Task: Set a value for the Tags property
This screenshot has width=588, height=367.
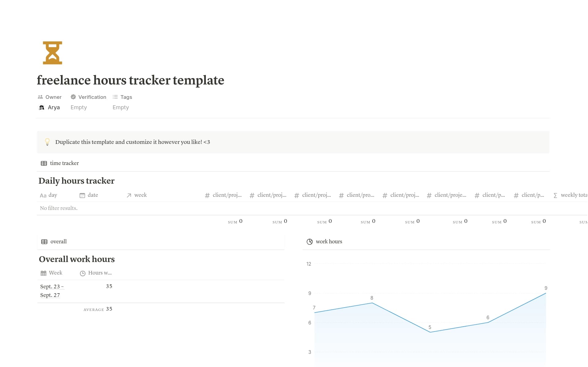Action: tap(120, 107)
